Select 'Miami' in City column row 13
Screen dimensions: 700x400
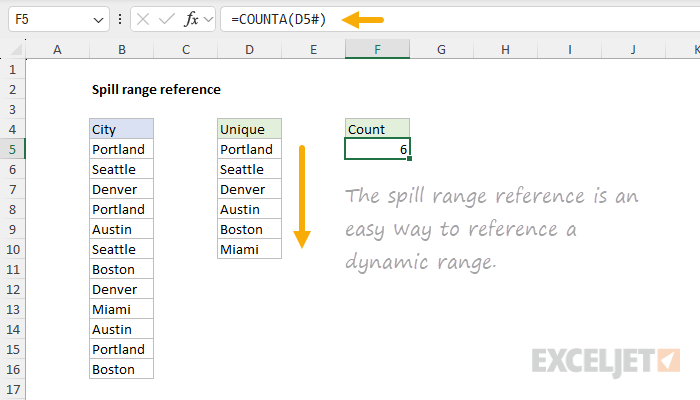click(121, 309)
